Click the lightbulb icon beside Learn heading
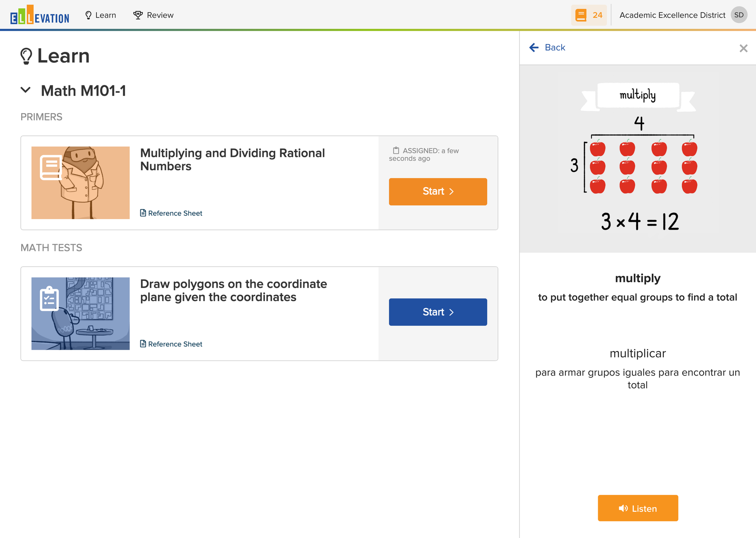Screen dimensions: 756x538 click(26, 56)
